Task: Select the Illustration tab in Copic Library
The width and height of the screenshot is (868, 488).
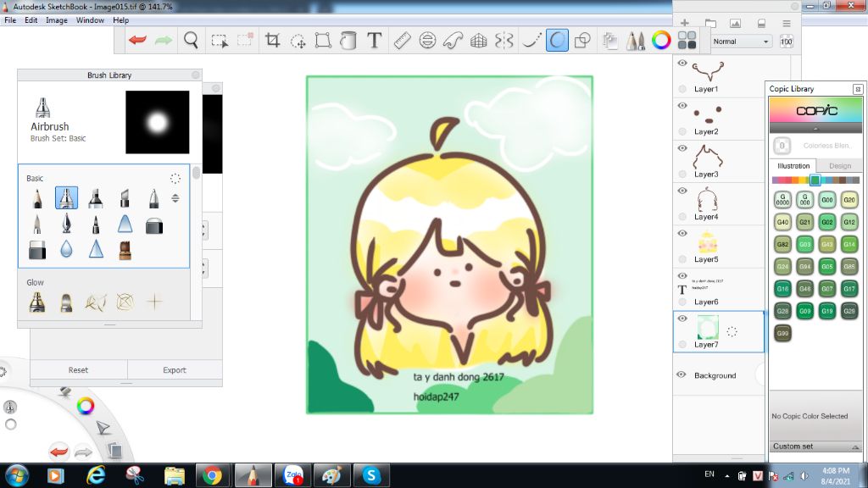Action: [x=793, y=165]
